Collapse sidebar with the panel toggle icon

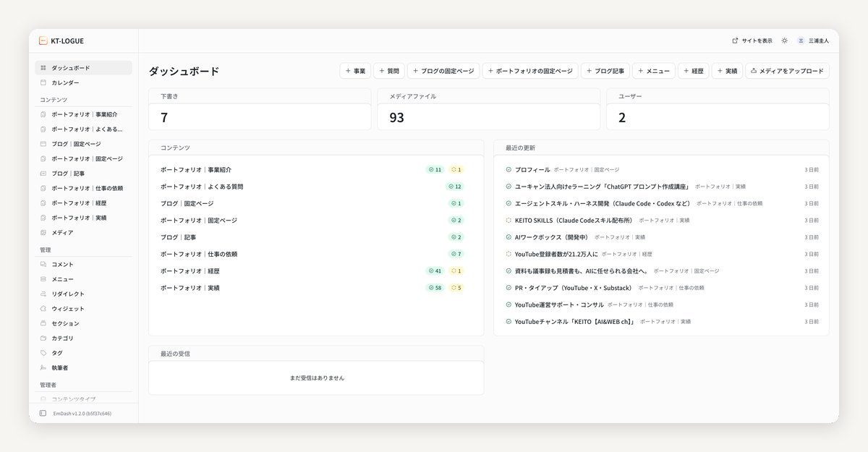coord(43,414)
